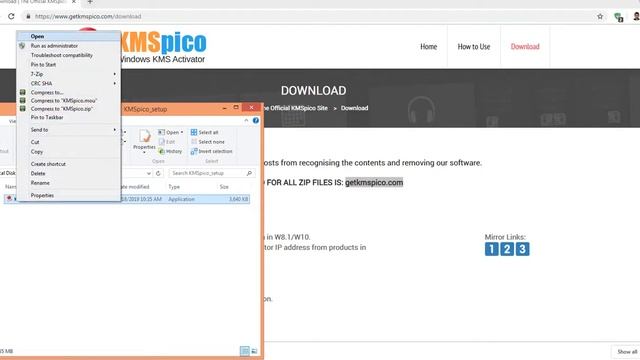Expand the CRC SHA submenu
The image size is (640, 360).
(69, 83)
